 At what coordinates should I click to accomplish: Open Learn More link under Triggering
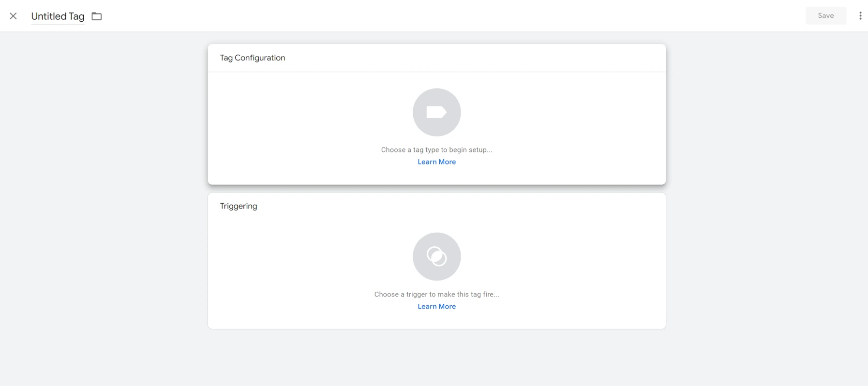(436, 307)
